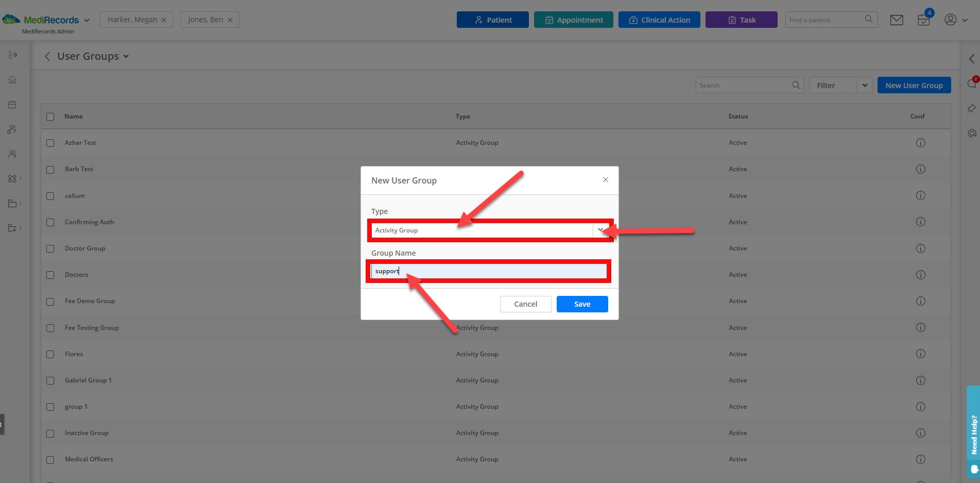Open the calendar icon in left sidebar
This screenshot has height=483, width=980.
[x=12, y=104]
